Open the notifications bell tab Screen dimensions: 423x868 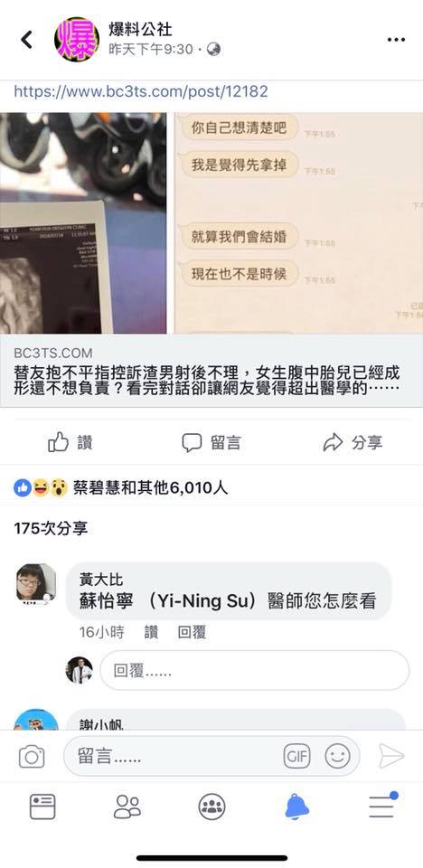(296, 807)
